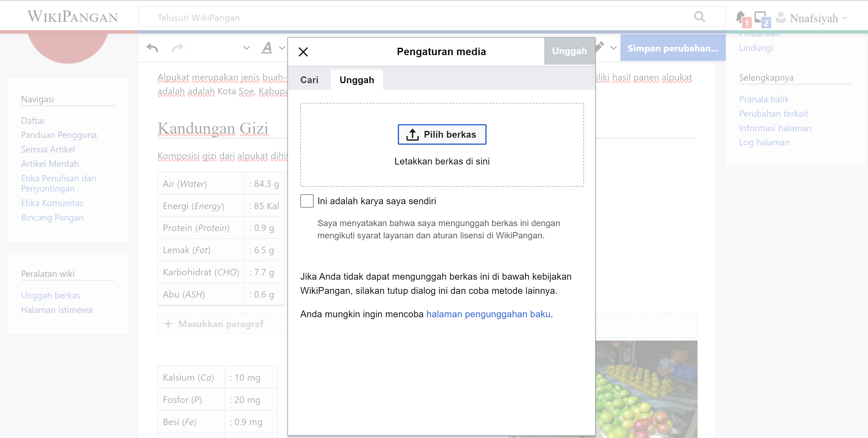This screenshot has height=438, width=868.
Task: Open the Nnafsiyah user menu arrow
Action: point(845,18)
